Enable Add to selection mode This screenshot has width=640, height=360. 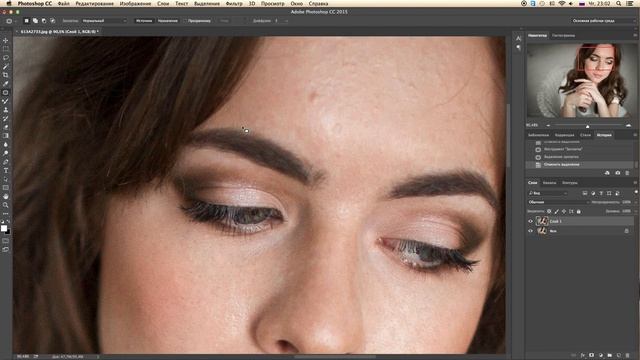point(36,21)
